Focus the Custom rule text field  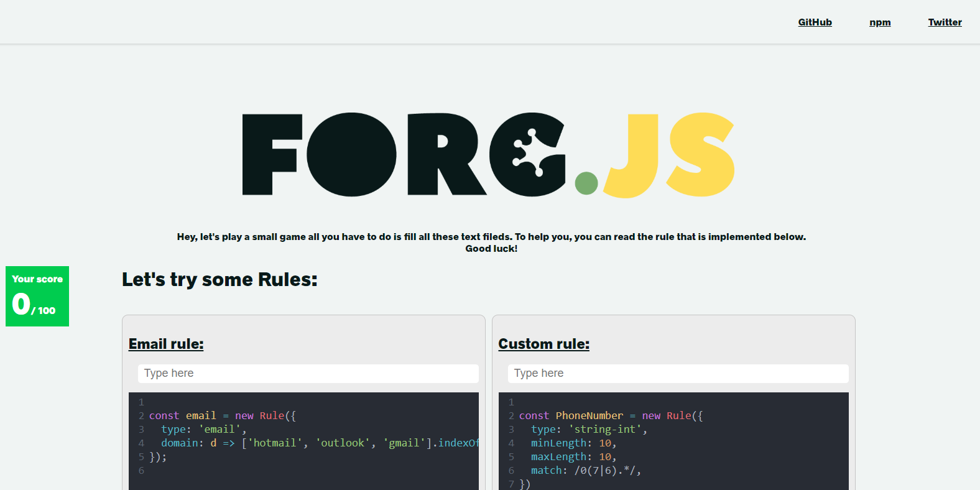(678, 373)
